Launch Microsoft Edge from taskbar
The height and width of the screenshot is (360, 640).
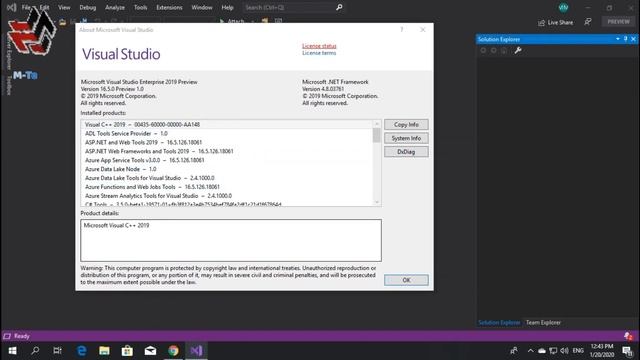tap(82, 351)
